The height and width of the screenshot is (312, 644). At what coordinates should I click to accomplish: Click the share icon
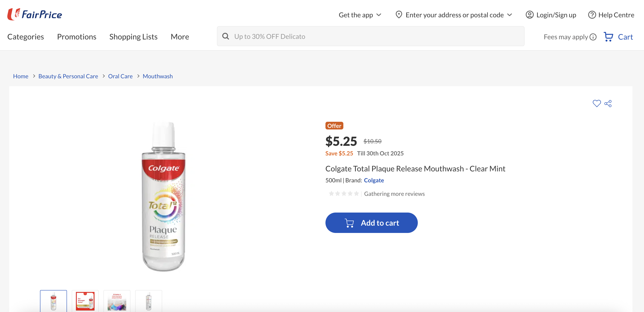click(x=608, y=103)
